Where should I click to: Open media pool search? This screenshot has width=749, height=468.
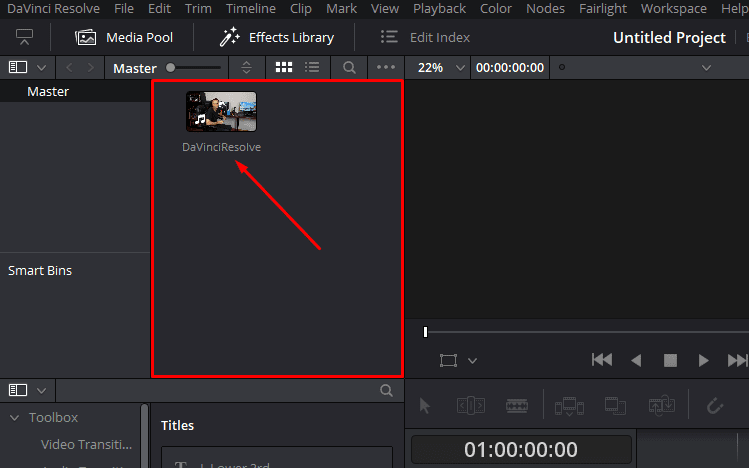point(349,67)
